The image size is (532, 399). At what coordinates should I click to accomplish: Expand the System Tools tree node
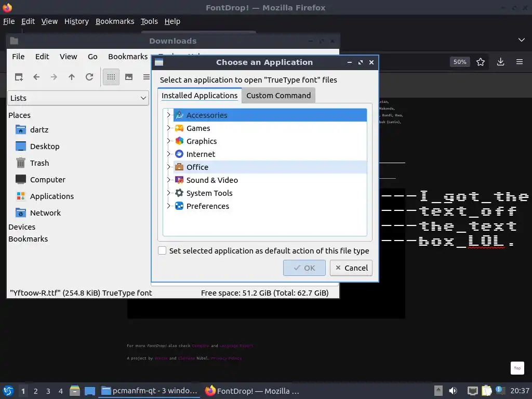[x=169, y=193]
